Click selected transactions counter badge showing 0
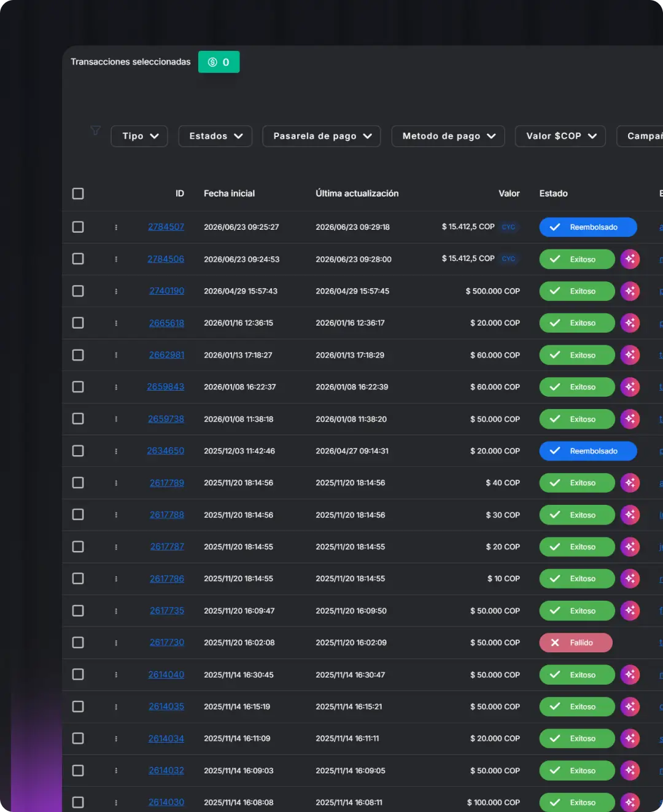The height and width of the screenshot is (812, 663). coord(219,62)
